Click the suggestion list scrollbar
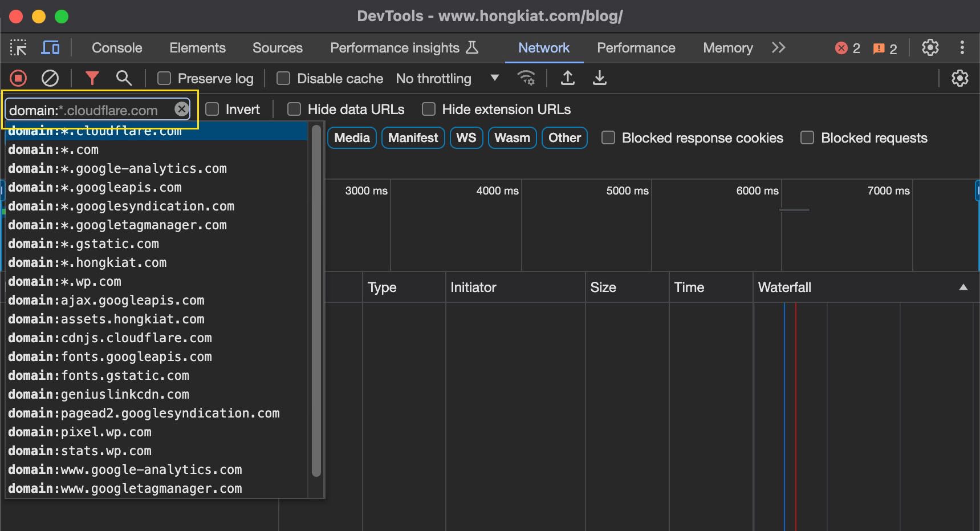This screenshot has height=531, width=980. coord(316,301)
